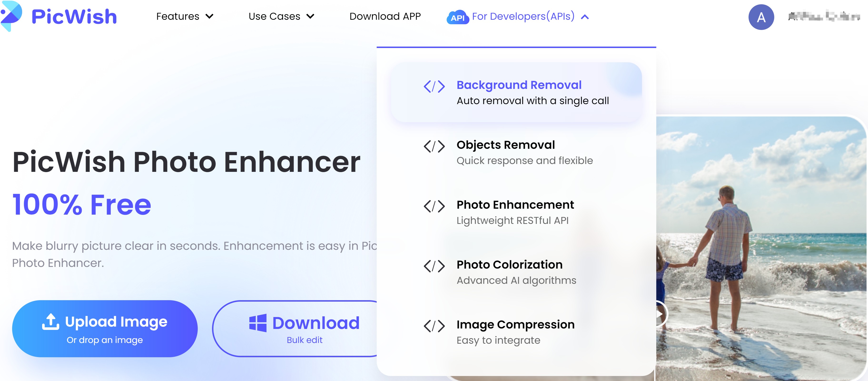The height and width of the screenshot is (381, 868).
Task: Select Photo Enhancement API
Action: (x=516, y=212)
